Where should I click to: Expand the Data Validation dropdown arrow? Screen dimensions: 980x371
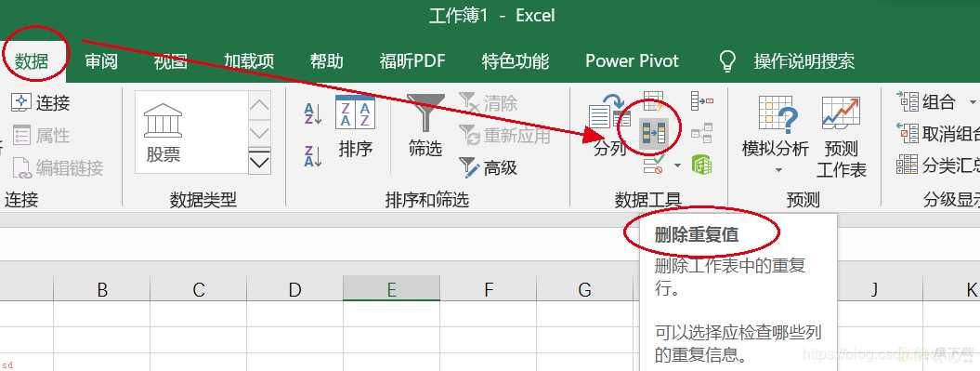click(677, 166)
